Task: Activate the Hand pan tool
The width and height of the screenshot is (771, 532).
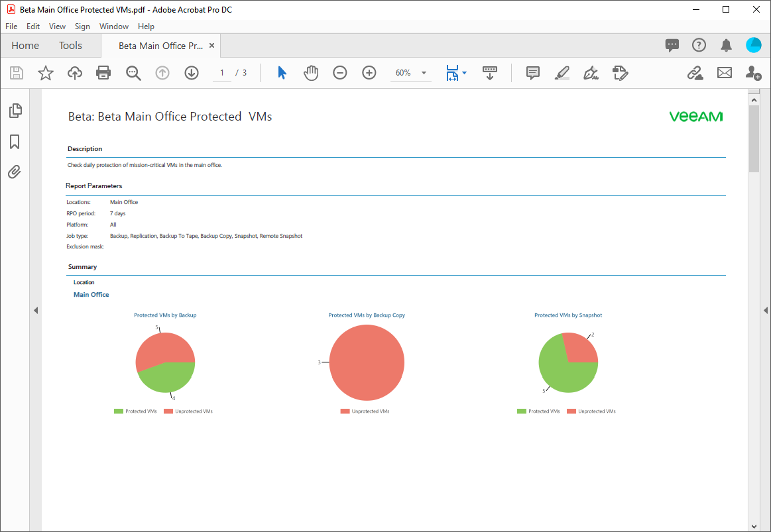Action: (x=311, y=73)
